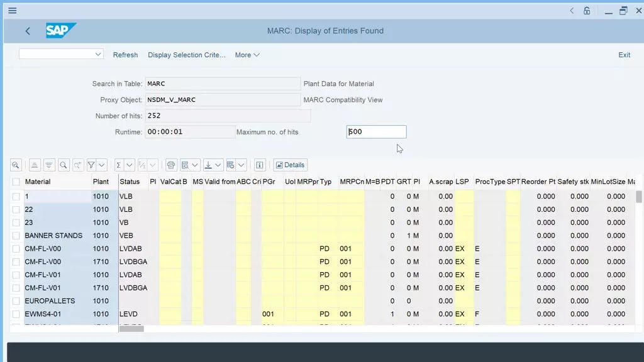644x362 pixels.
Task: Click the previous-session arrow in title bar
Action: (571, 11)
